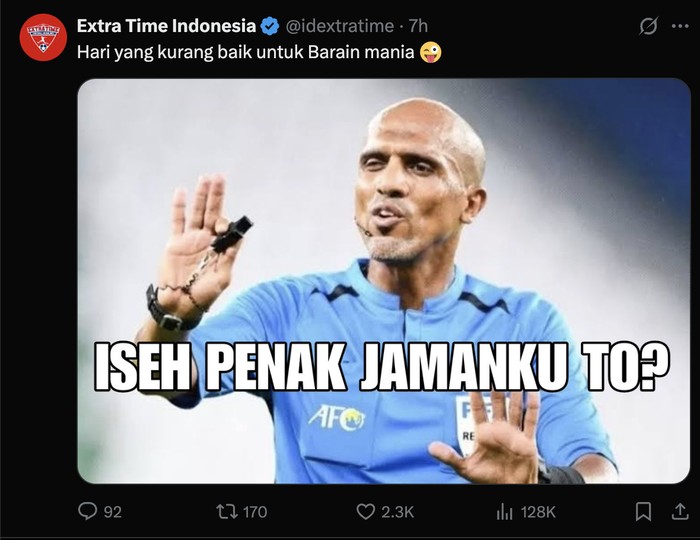
Task: Open view analytics bar chart icon
Action: [x=504, y=511]
